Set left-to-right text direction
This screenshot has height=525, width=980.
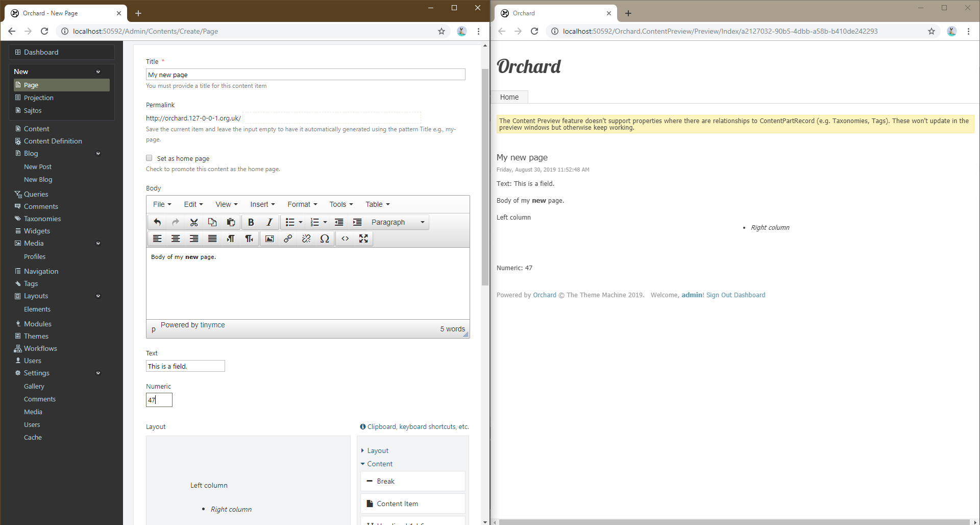(x=231, y=238)
